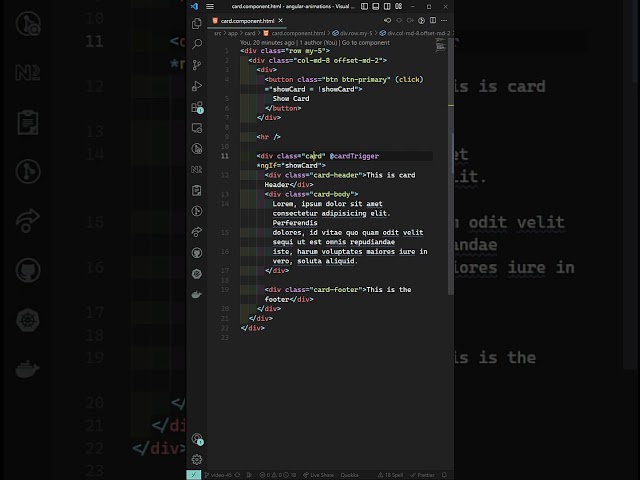The height and width of the screenshot is (480, 640).
Task: Open the Manage gear icon
Action: 197,460
